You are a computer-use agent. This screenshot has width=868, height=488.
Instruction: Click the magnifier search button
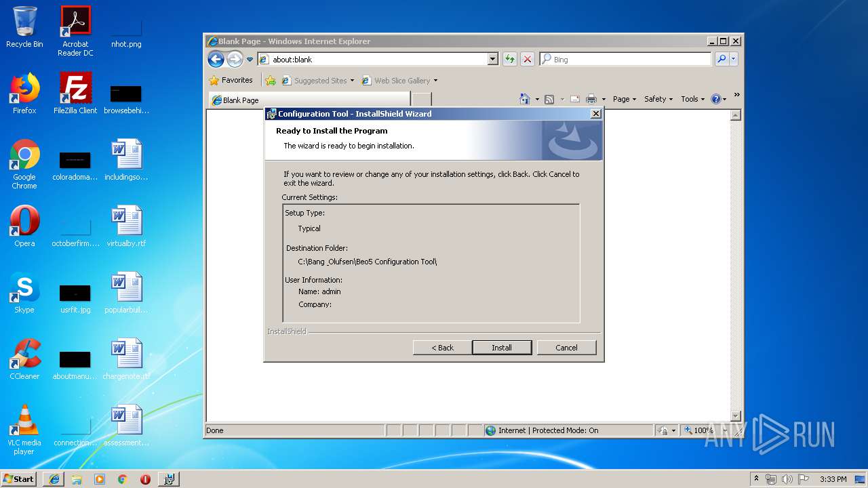pyautogui.click(x=722, y=60)
